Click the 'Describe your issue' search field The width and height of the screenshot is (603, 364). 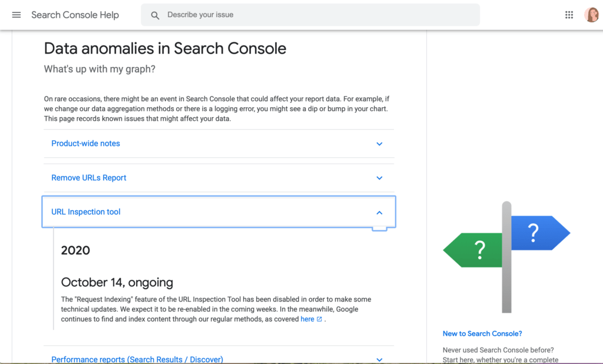(310, 15)
